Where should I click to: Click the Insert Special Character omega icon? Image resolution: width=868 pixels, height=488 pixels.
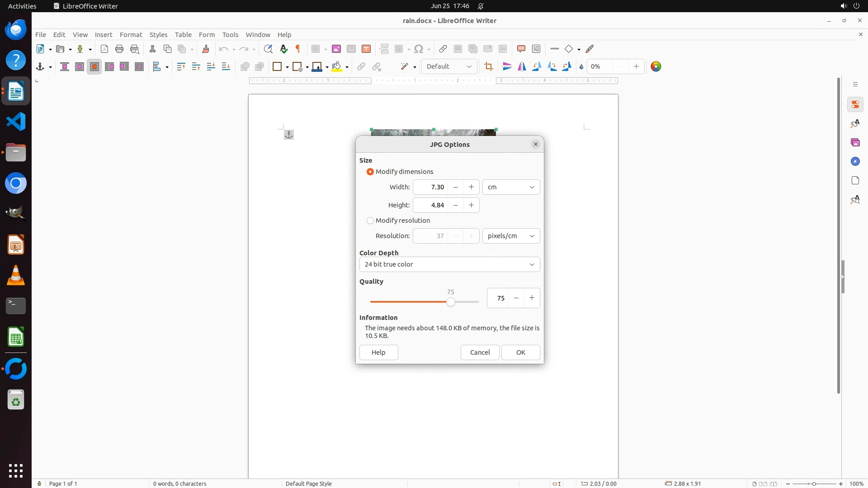419,49
